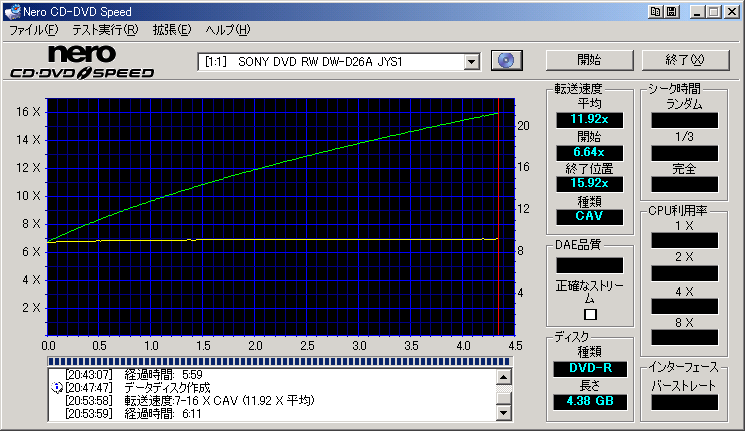This screenshot has width=745, height=431.
Task: Click the 1/3 seek time field
Action: tap(684, 153)
